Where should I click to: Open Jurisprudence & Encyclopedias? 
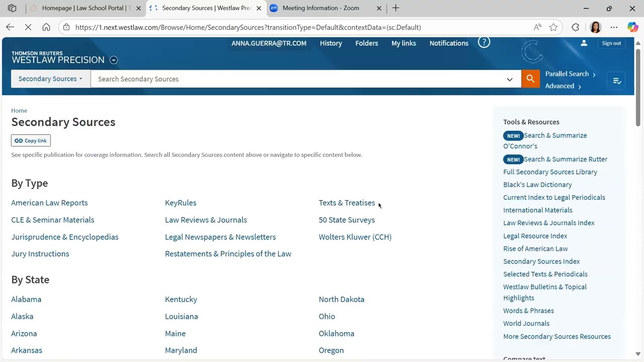click(x=65, y=237)
